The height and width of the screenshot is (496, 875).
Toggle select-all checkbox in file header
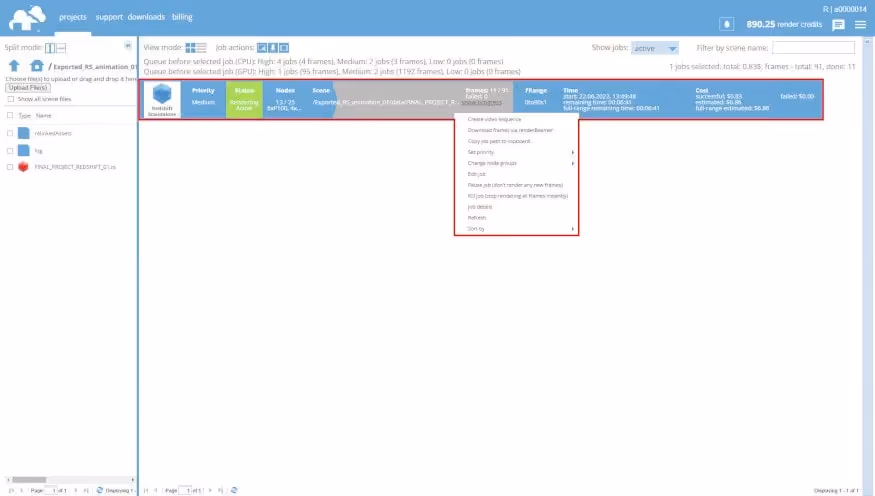pyautogui.click(x=10, y=115)
